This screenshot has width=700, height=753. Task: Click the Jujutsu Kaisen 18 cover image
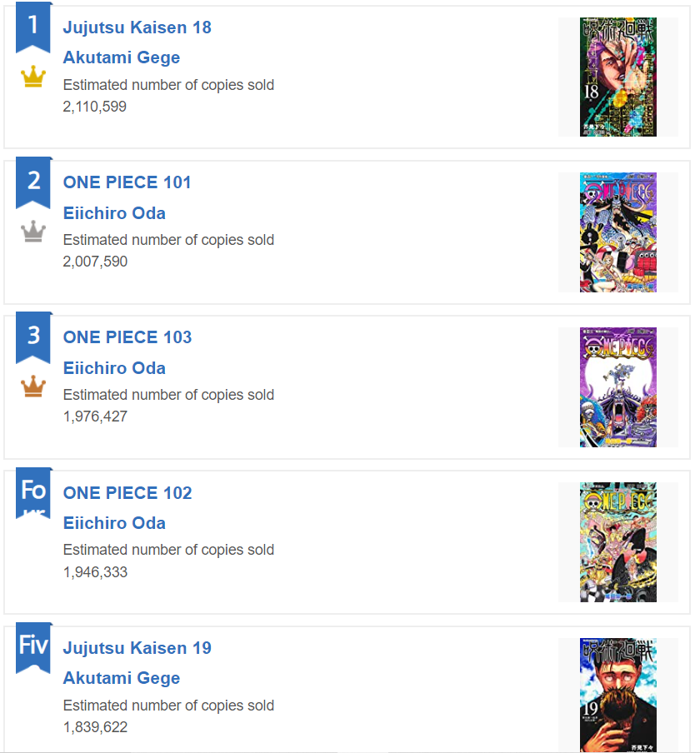point(617,77)
